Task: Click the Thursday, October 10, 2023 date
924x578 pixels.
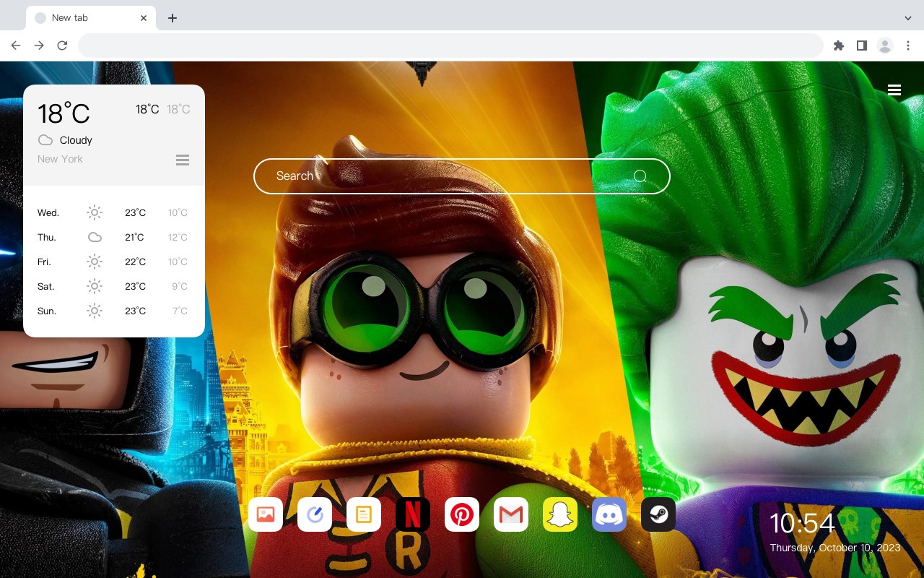Action: pos(835,548)
